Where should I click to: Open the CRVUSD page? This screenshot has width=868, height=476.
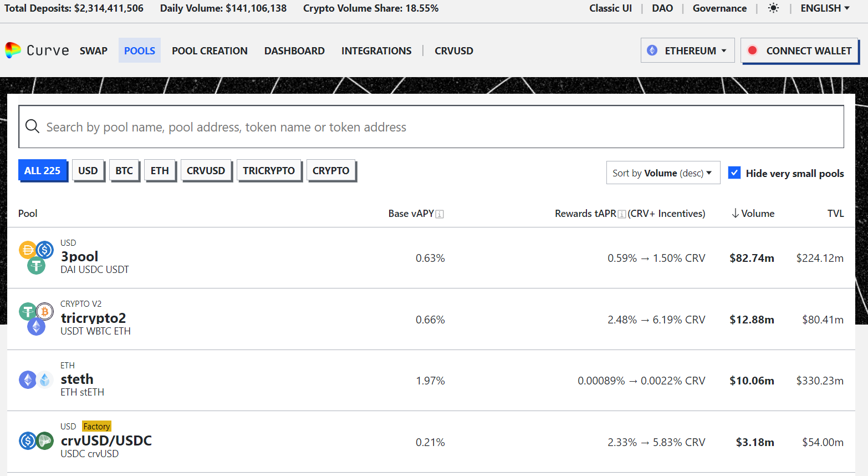tap(454, 50)
